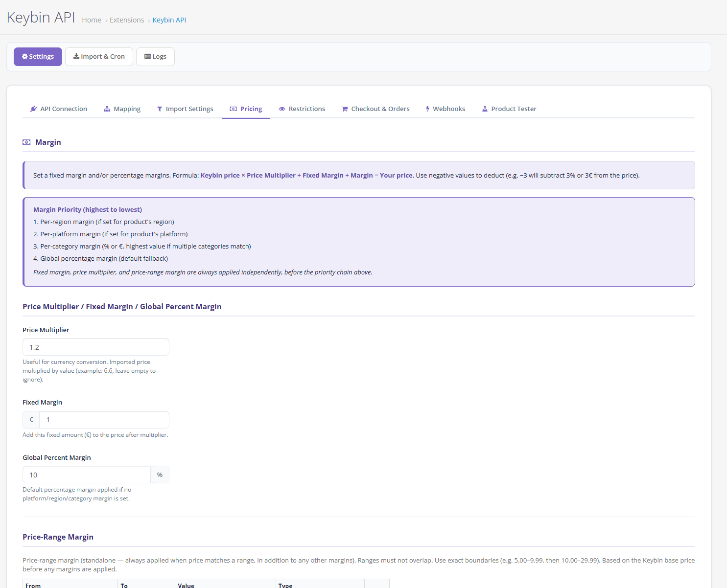Select the Global Percent Margin input

[87, 475]
